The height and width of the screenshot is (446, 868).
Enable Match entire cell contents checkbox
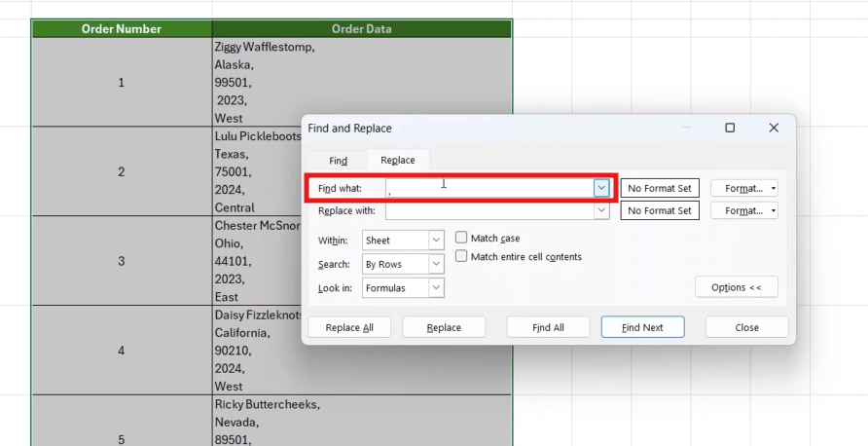pos(461,256)
